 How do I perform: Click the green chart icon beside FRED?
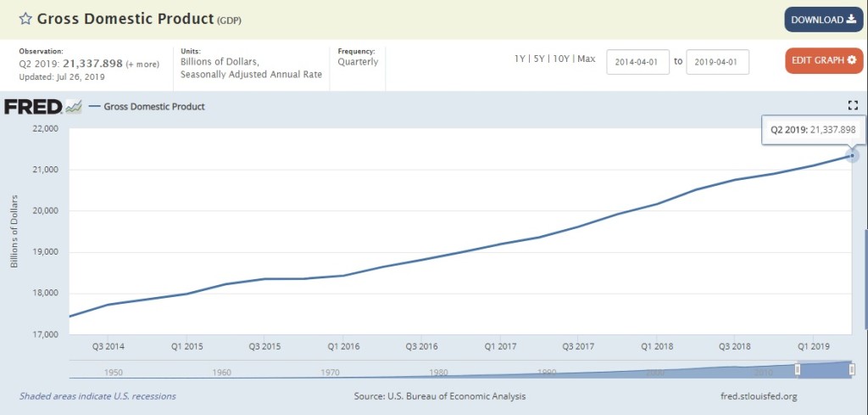tap(74, 107)
